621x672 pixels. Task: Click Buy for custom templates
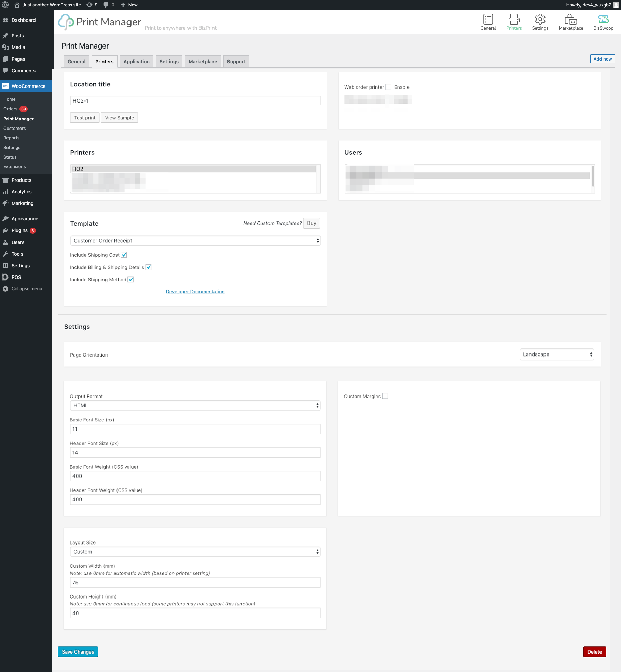312,223
